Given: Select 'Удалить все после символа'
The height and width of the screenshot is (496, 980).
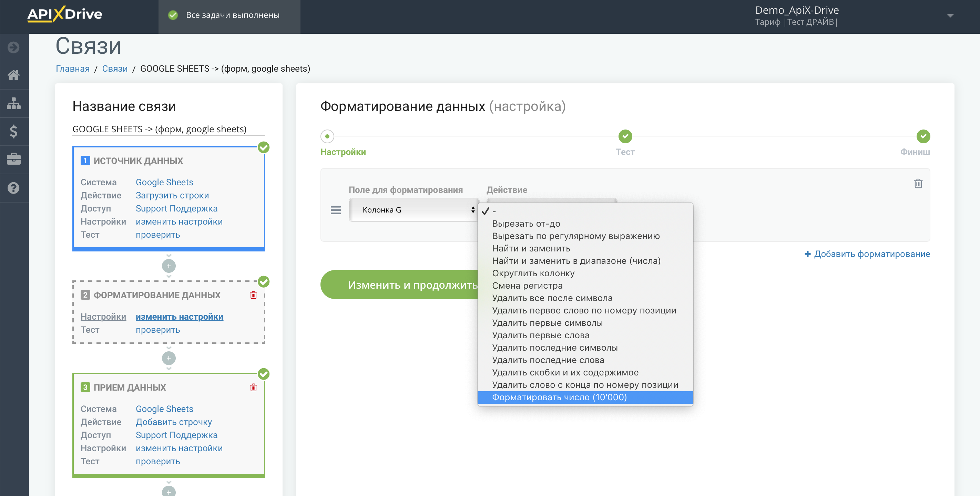Looking at the screenshot, I should [585, 298].
